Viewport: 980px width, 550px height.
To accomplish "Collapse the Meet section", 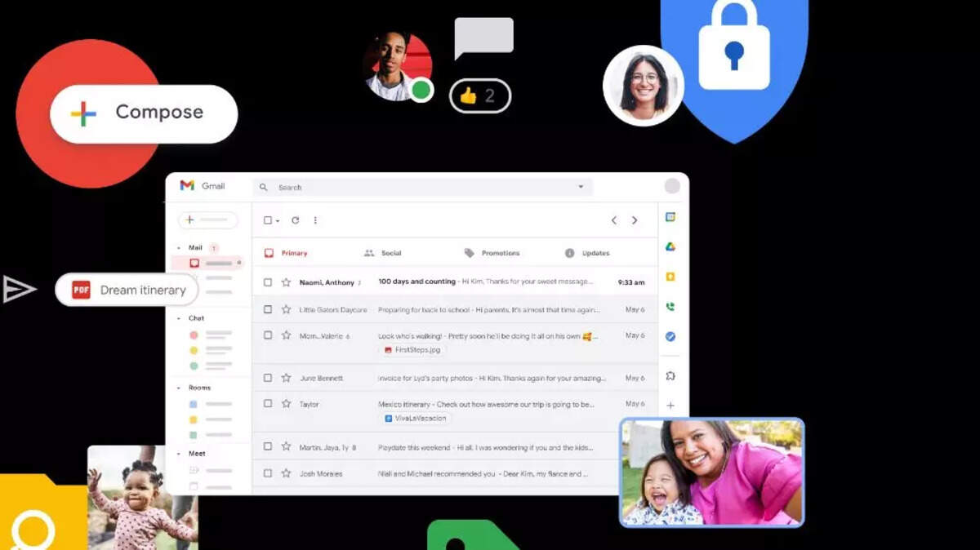I will point(179,453).
